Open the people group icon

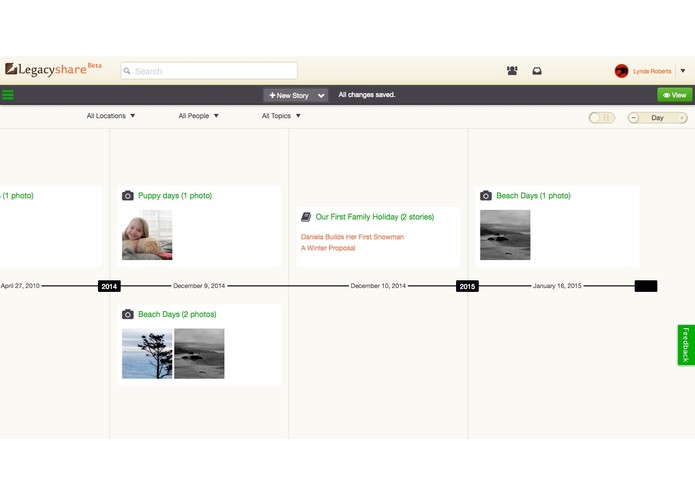[x=512, y=70]
